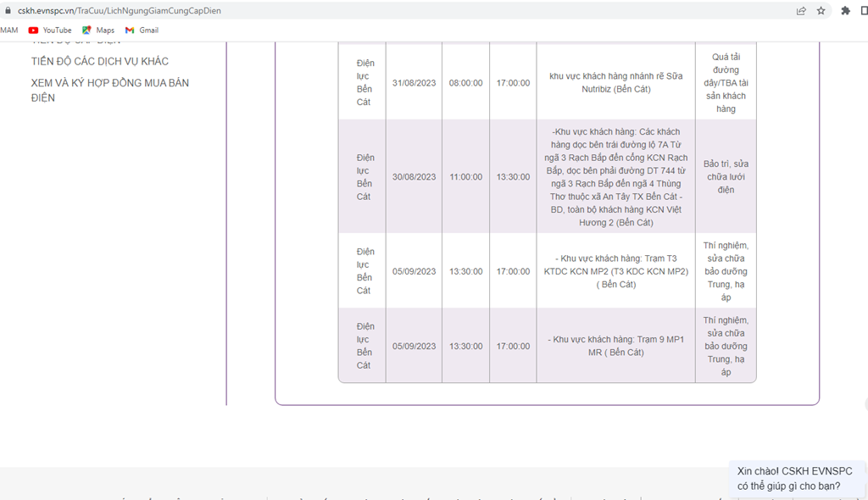Click Sữa Nutribiz area description
Viewport: 868px width, 500px height.
(616, 82)
